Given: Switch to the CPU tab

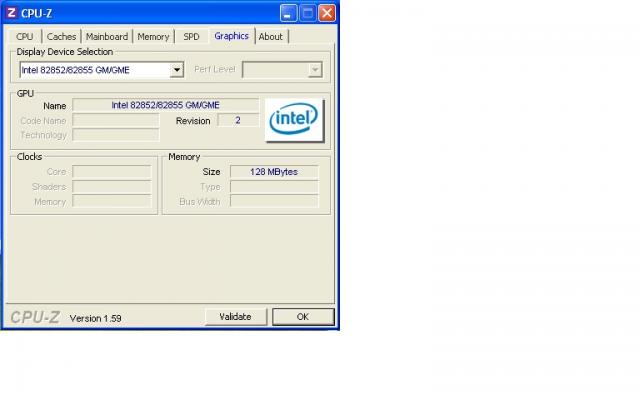Looking at the screenshot, I should coord(25,37).
